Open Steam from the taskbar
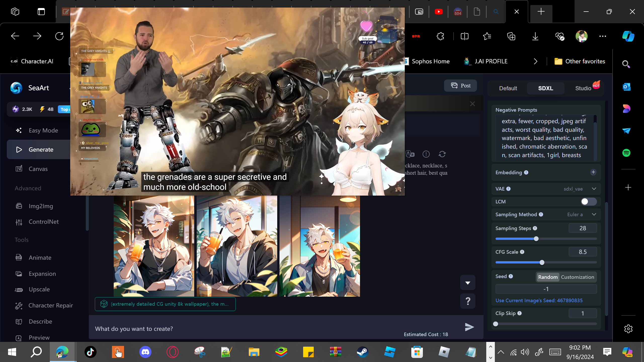Screen dimensions: 644x362 point(363,352)
